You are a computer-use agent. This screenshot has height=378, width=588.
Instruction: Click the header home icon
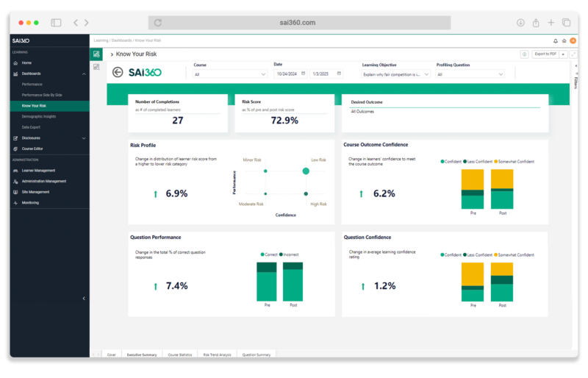[x=564, y=41]
